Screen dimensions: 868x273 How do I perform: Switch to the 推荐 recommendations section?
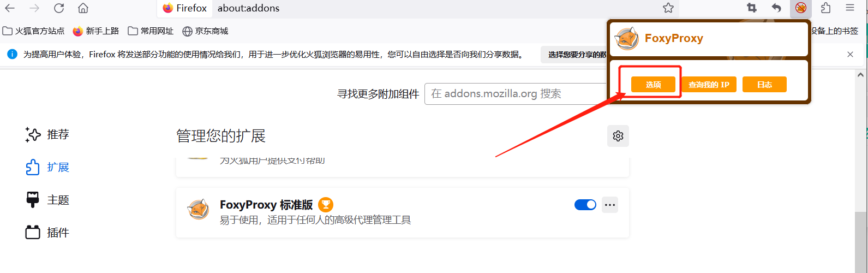point(47,134)
